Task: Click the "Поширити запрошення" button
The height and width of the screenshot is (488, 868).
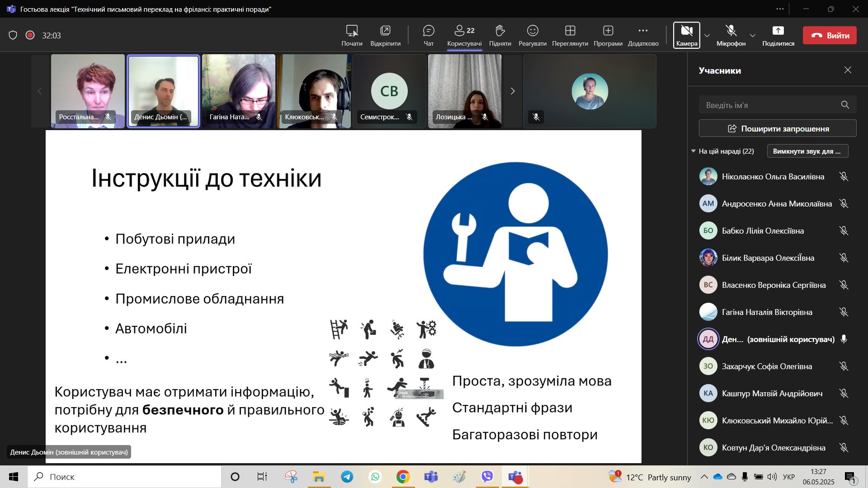Action: [x=778, y=128]
